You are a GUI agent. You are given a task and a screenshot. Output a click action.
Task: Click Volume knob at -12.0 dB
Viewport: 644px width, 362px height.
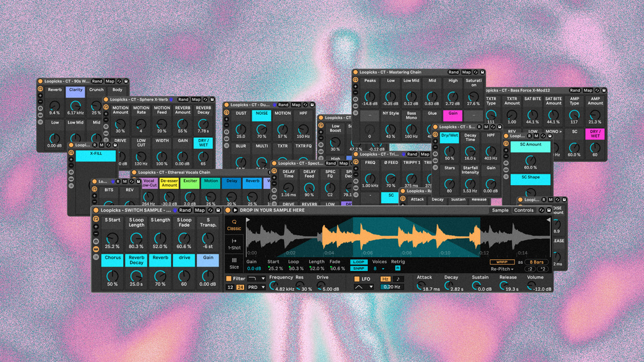(x=531, y=286)
